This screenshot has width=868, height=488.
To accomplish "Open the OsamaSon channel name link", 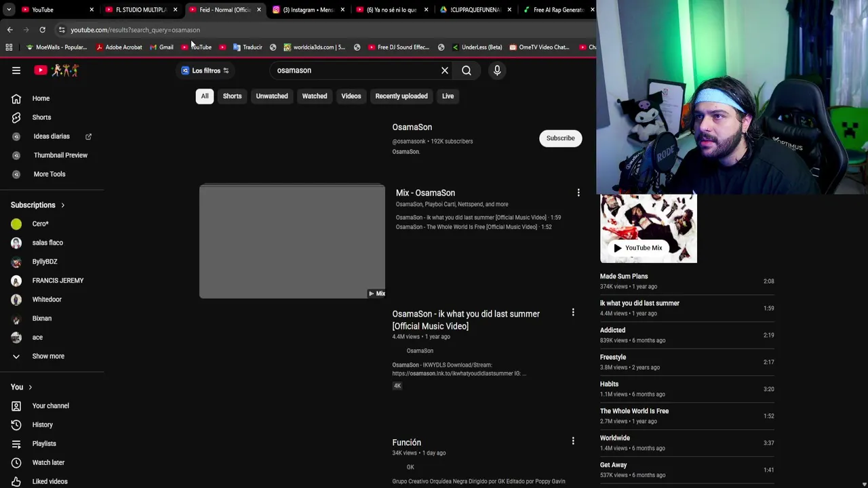I will tap(412, 127).
